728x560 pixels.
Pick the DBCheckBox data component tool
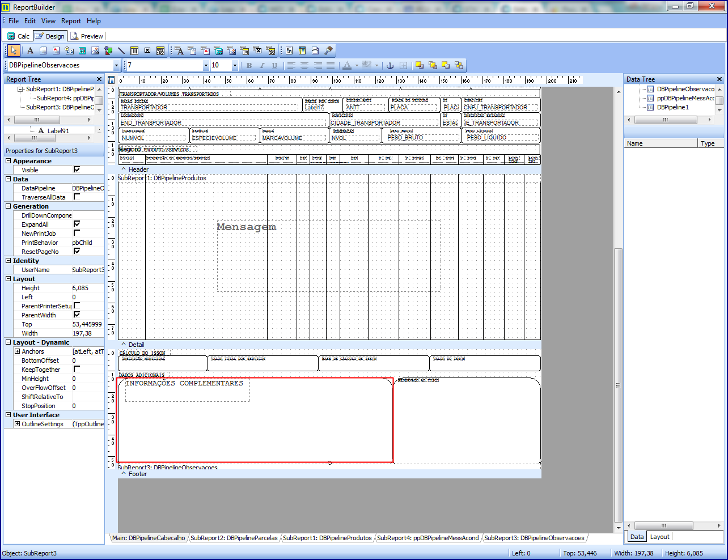coord(257,50)
